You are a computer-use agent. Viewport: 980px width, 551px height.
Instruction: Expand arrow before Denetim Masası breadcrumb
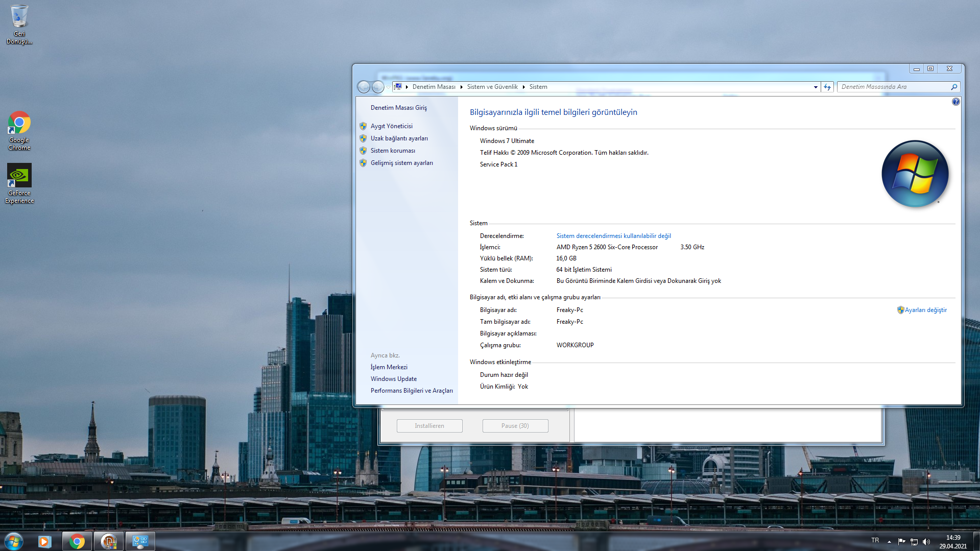(407, 87)
